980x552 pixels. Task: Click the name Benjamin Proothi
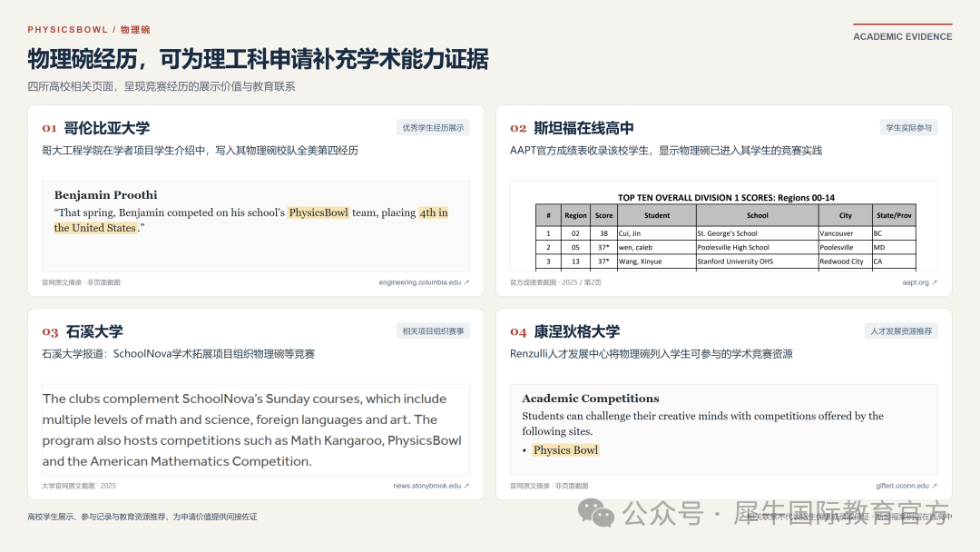pos(105,195)
